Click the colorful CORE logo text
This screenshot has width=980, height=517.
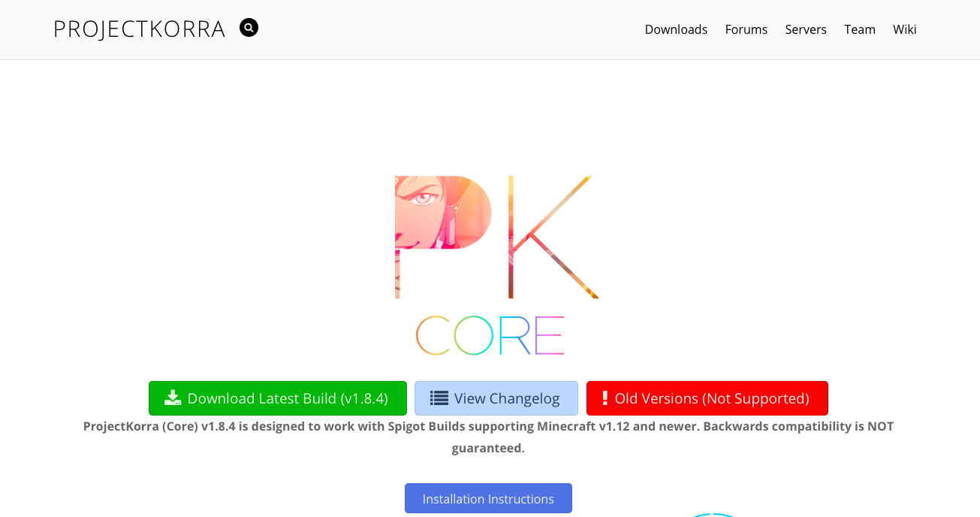pos(490,335)
